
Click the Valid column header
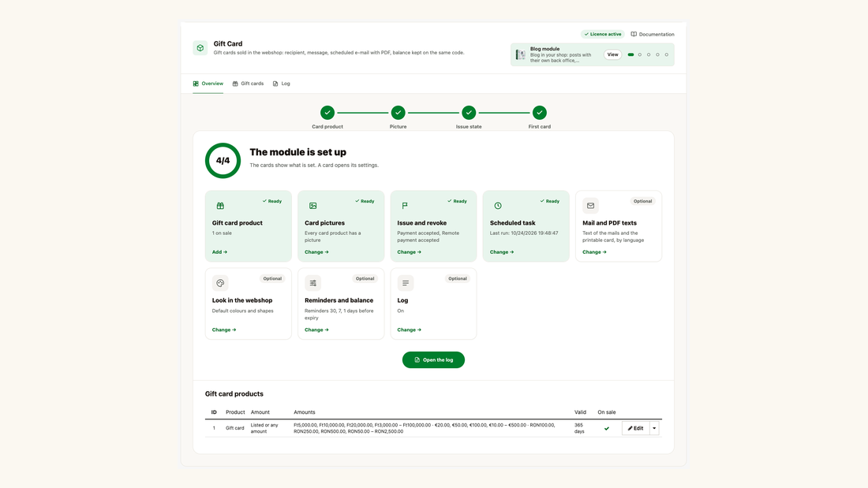click(x=580, y=412)
